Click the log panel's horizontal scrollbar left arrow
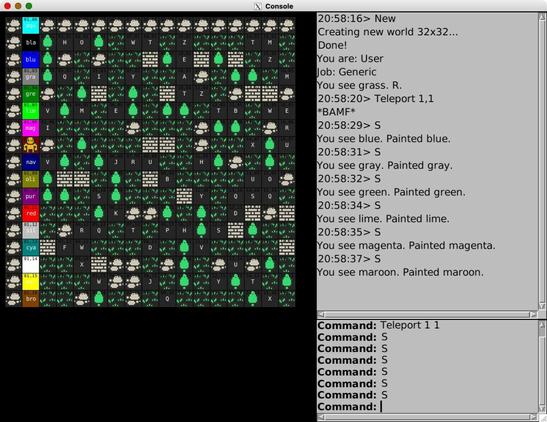547x422 pixels. coord(321,314)
